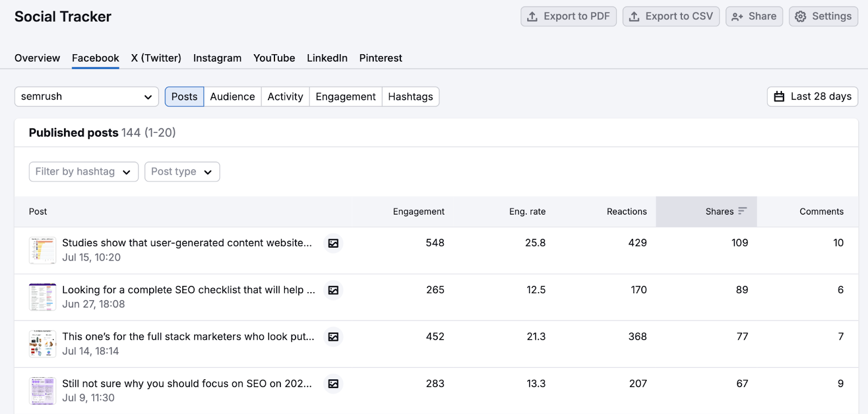
Task: Switch to the Hashtags view
Action: [411, 96]
